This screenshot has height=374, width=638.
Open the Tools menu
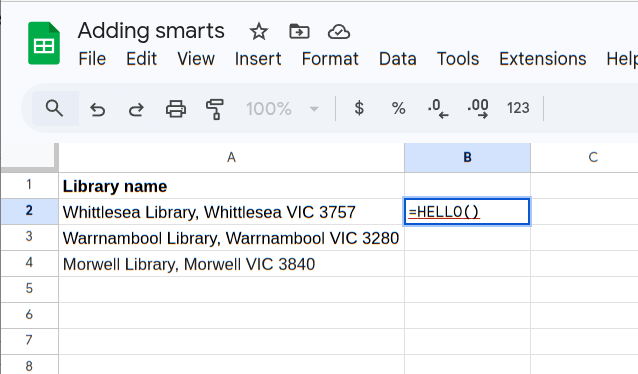click(458, 59)
